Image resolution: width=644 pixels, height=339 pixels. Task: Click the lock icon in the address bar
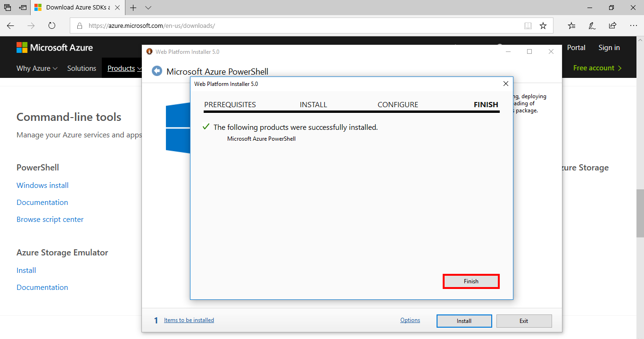coord(80,25)
